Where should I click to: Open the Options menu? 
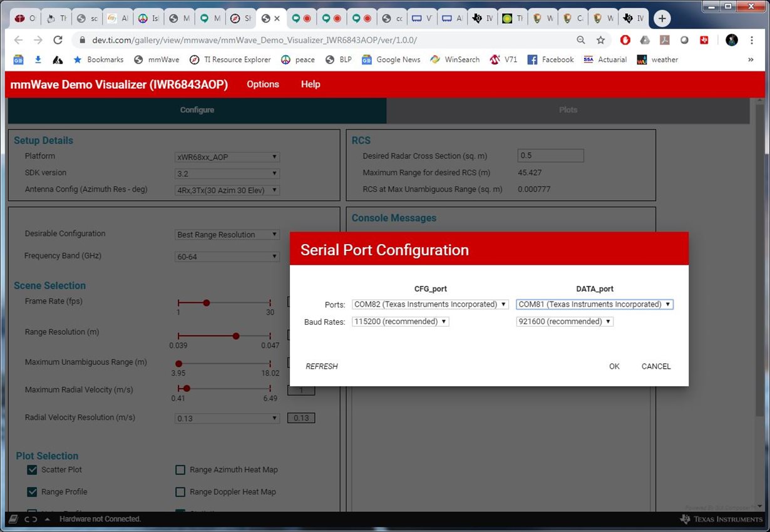(x=263, y=84)
